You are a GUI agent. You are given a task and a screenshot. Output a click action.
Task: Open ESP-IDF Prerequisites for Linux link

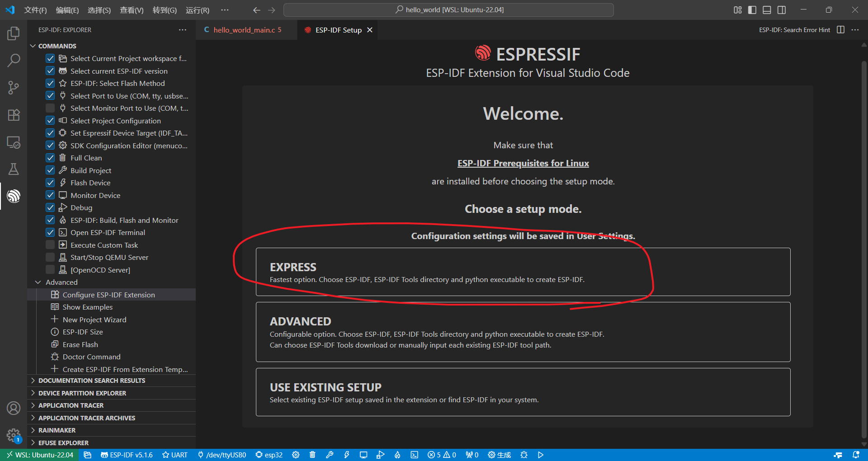coord(523,163)
